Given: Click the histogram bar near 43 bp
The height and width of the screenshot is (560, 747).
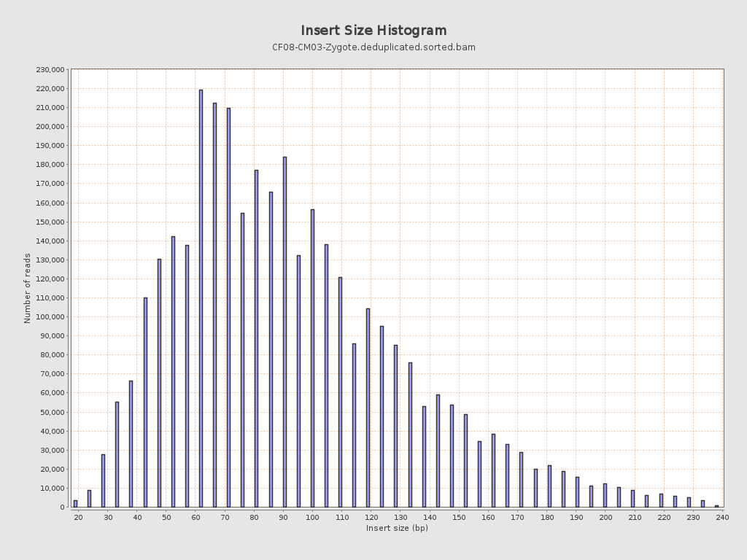Looking at the screenshot, I should coord(145,402).
